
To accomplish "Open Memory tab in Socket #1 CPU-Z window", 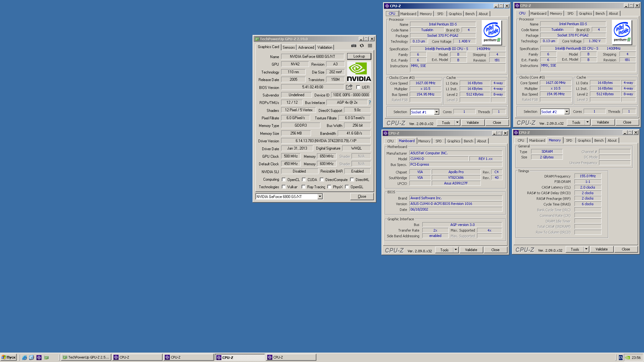I will pyautogui.click(x=426, y=14).
